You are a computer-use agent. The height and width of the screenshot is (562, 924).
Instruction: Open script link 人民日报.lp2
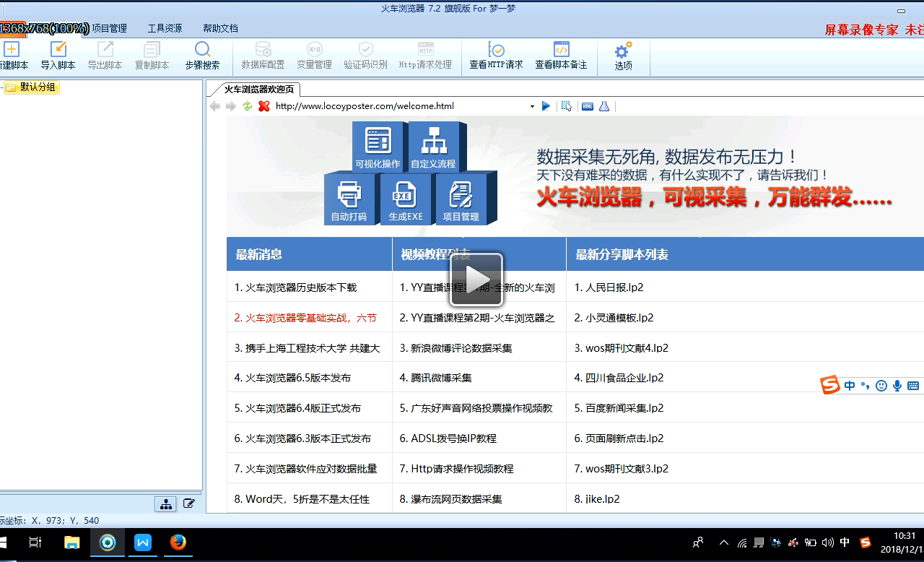click(614, 288)
